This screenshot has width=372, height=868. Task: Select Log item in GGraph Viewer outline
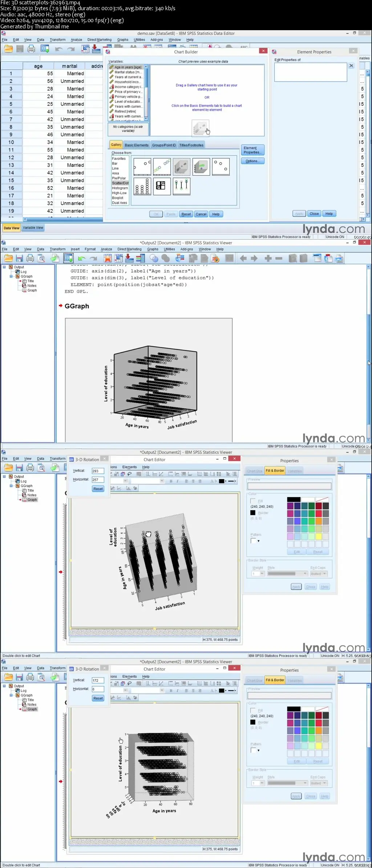tap(23, 272)
